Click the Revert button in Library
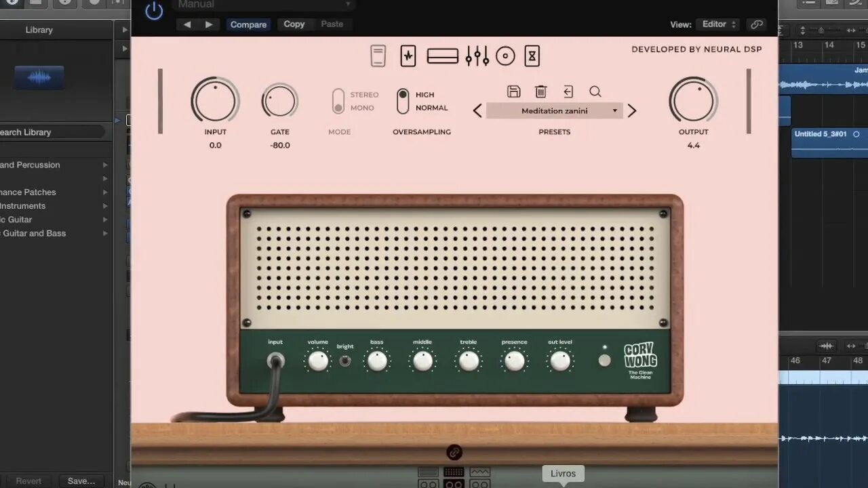Viewport: 868px width, 488px height. tap(28, 481)
